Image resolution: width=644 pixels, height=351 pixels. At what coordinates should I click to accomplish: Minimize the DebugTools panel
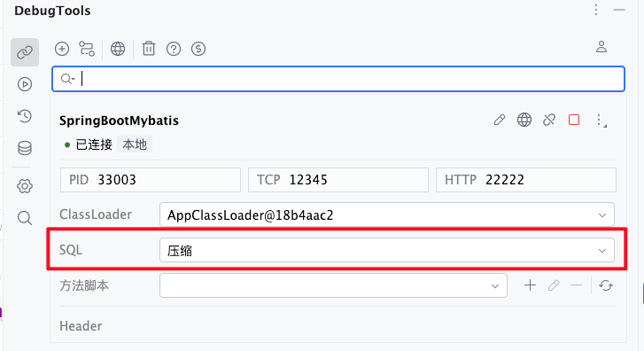tap(619, 10)
